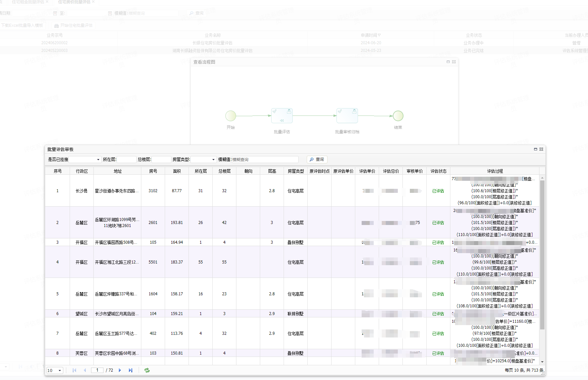Select address 长沙市望城区月亮岛街...
588x380 pixels.
point(117,314)
